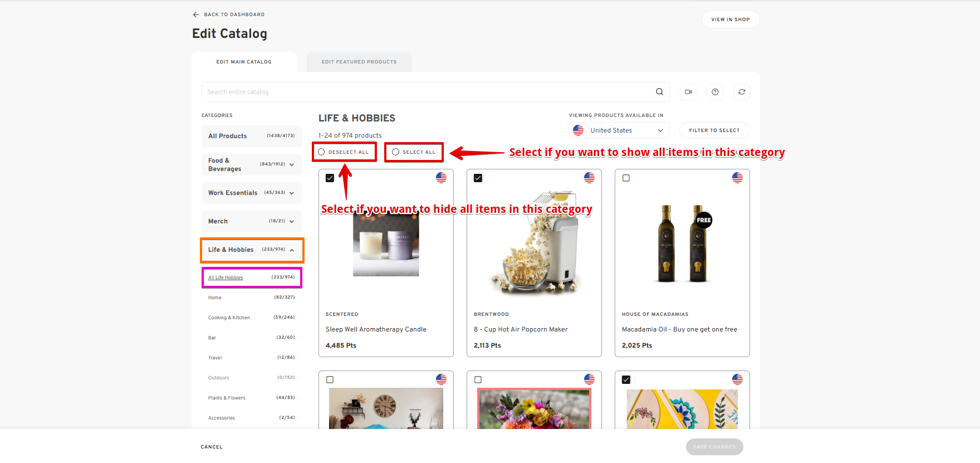
Task: Select the Deselect All radio button
Action: pyautogui.click(x=322, y=152)
